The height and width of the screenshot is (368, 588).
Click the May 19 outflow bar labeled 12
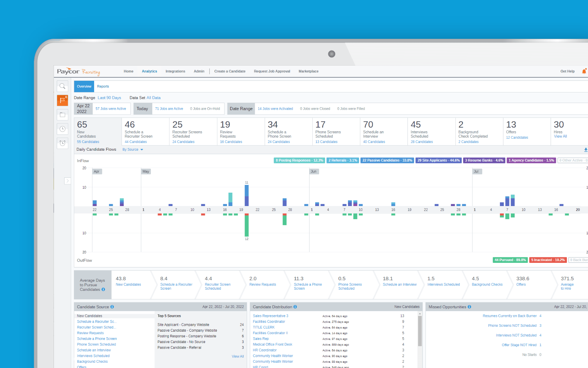[247, 225]
